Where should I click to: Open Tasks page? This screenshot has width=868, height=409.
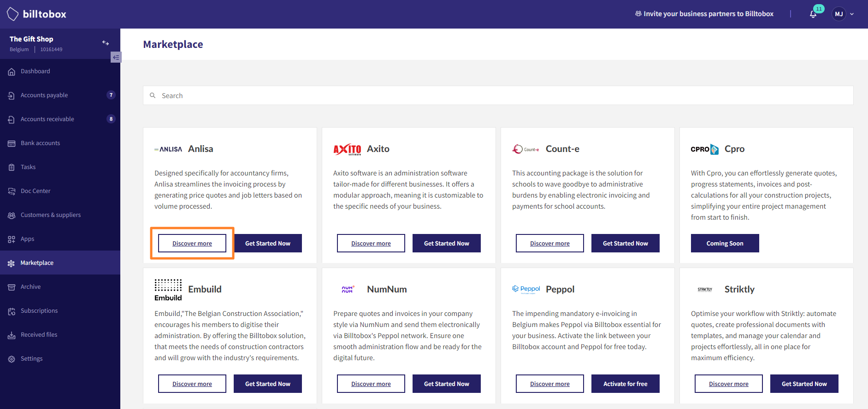click(x=28, y=167)
